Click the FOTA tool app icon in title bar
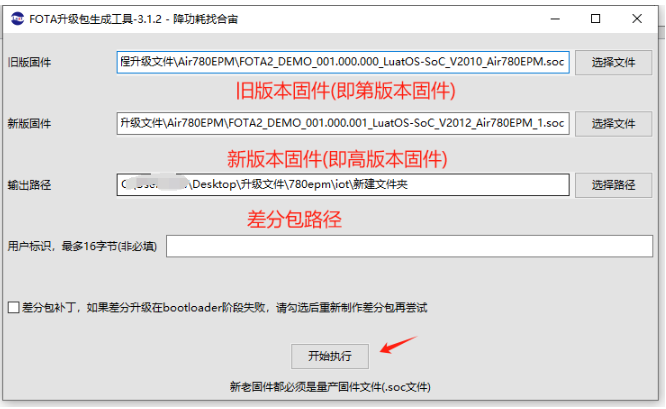 (x=17, y=19)
